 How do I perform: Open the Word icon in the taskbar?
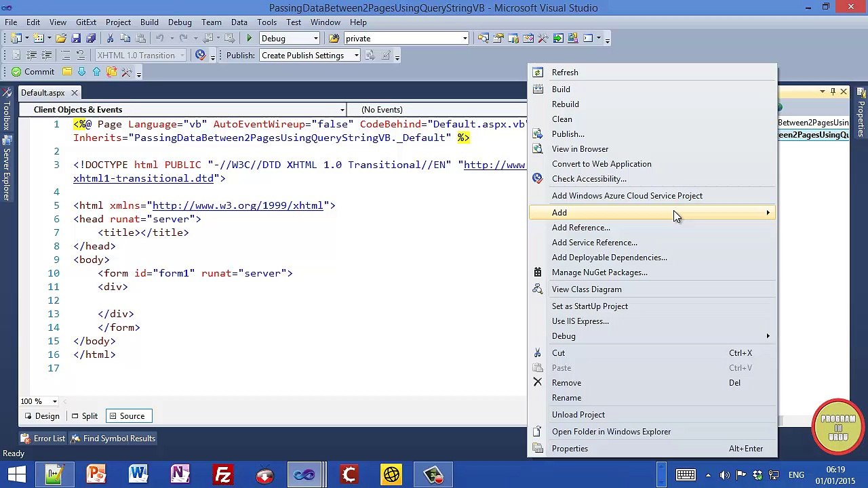pos(138,474)
